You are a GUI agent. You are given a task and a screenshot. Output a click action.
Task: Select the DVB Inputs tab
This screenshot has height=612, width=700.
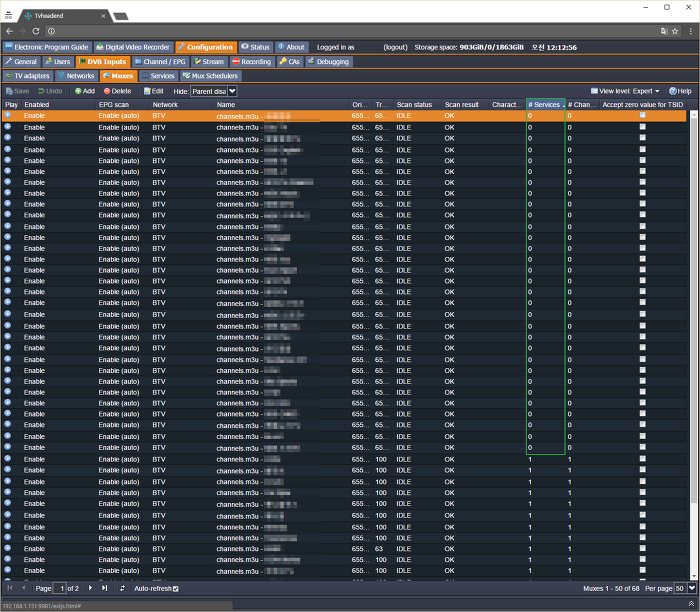pyautogui.click(x=103, y=62)
